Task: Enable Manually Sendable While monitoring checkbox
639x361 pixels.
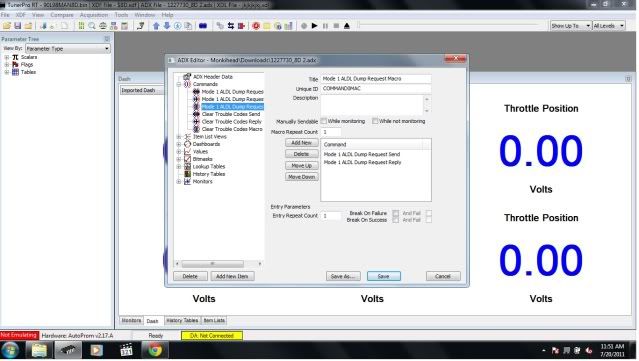Action: click(324, 121)
